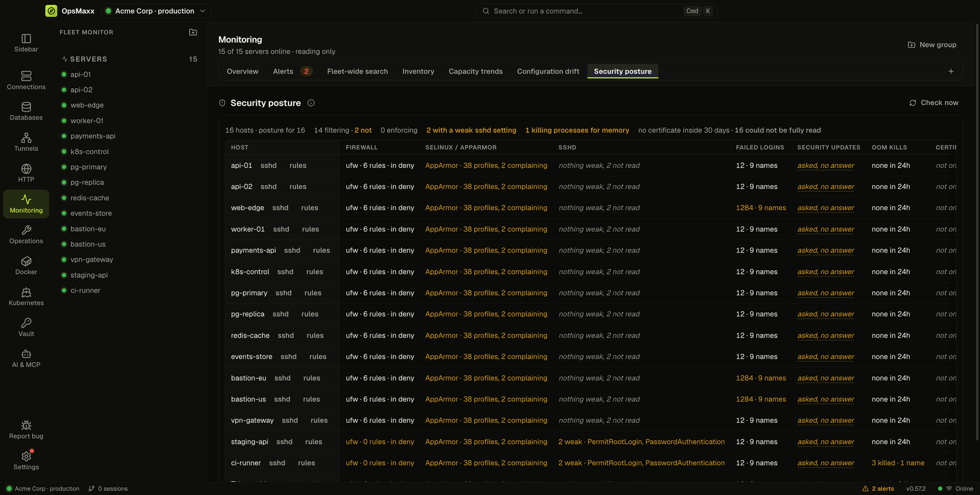Viewport: 980px width, 495px height.
Task: Open the Fleet-wide search tab
Action: click(x=357, y=71)
